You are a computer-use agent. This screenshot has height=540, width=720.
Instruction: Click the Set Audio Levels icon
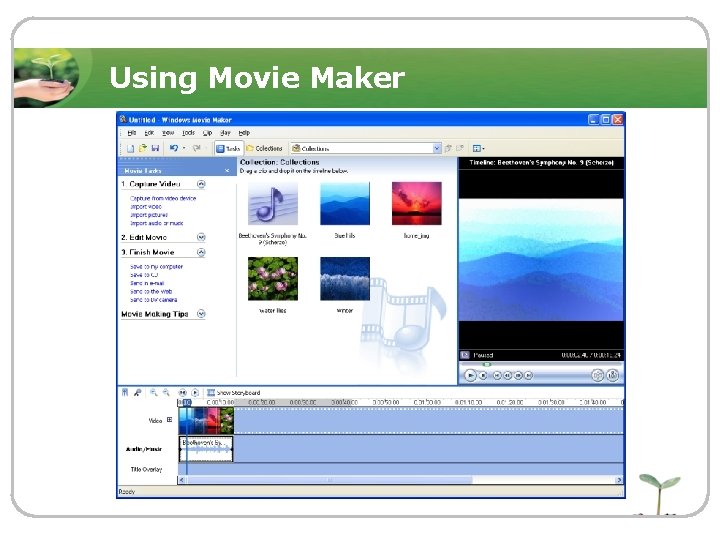(x=125, y=393)
